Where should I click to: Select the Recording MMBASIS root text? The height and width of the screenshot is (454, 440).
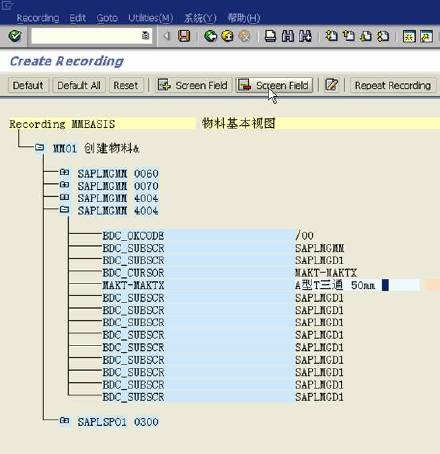click(62, 124)
